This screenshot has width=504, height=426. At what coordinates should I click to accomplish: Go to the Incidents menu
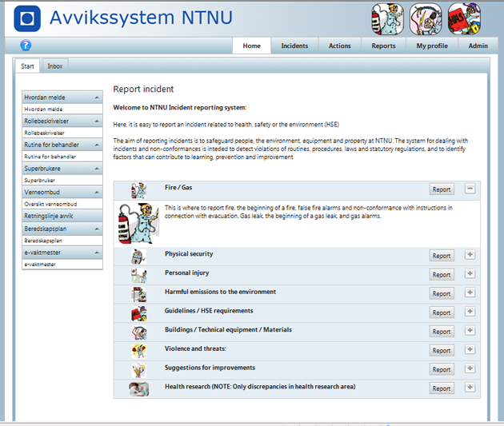[294, 46]
